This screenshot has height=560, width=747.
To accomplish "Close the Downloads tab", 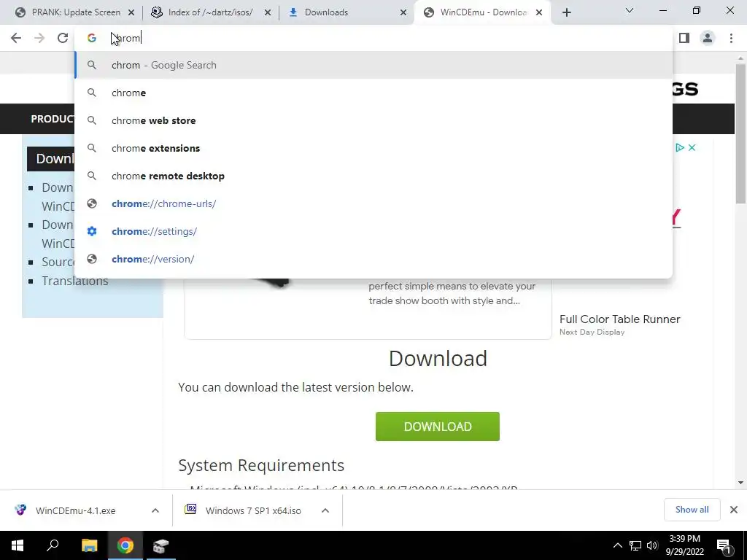I will (x=403, y=13).
